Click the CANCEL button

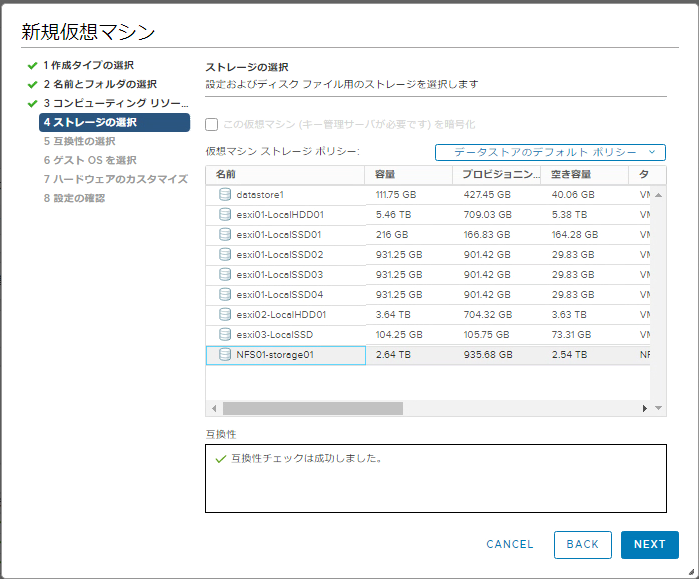click(510, 545)
